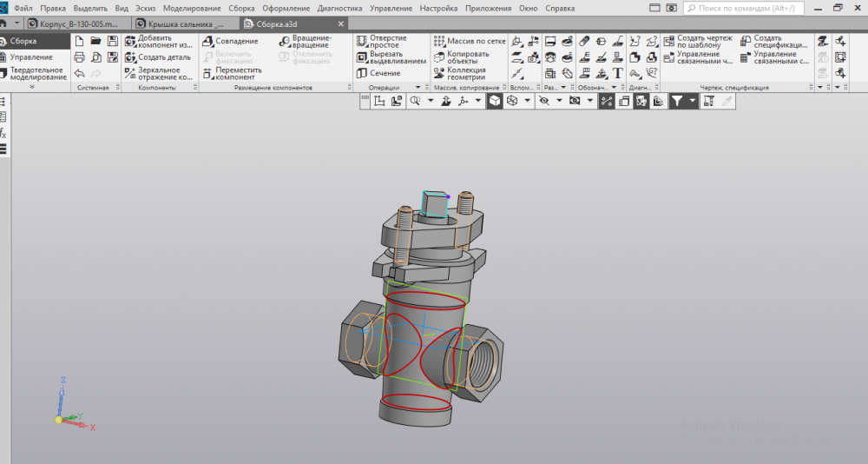Expand the collapsed toolbar sets chevron under Твердотельное моделирование
The height and width of the screenshot is (464, 868).
(32, 87)
